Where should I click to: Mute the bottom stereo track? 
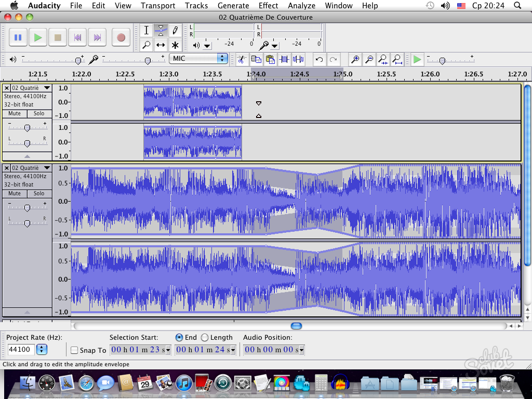point(15,194)
